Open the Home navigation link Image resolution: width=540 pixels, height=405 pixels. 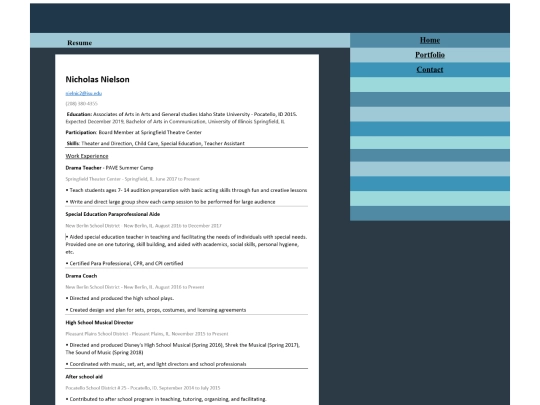(x=429, y=40)
